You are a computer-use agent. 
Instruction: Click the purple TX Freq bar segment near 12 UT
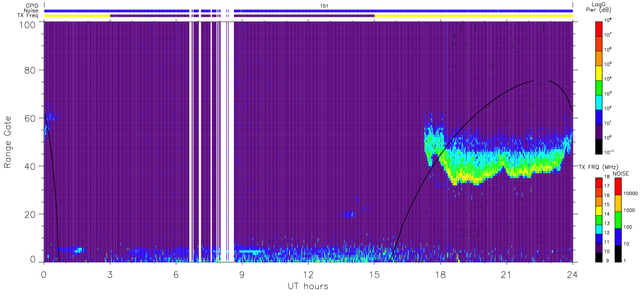(x=304, y=16)
